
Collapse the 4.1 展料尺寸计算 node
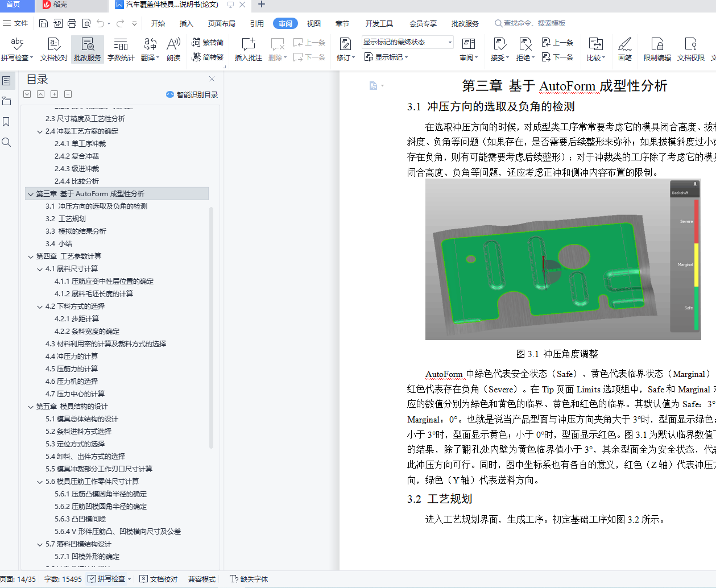pyautogui.click(x=40, y=269)
